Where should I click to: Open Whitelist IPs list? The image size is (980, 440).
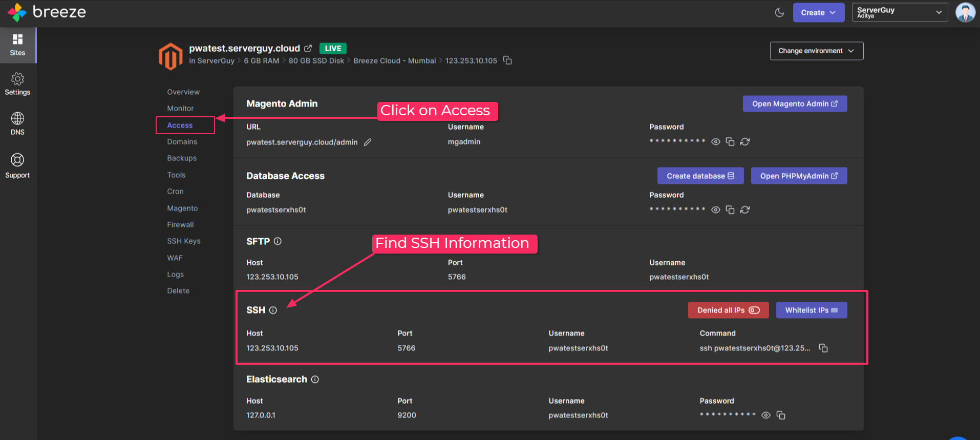[x=812, y=310]
